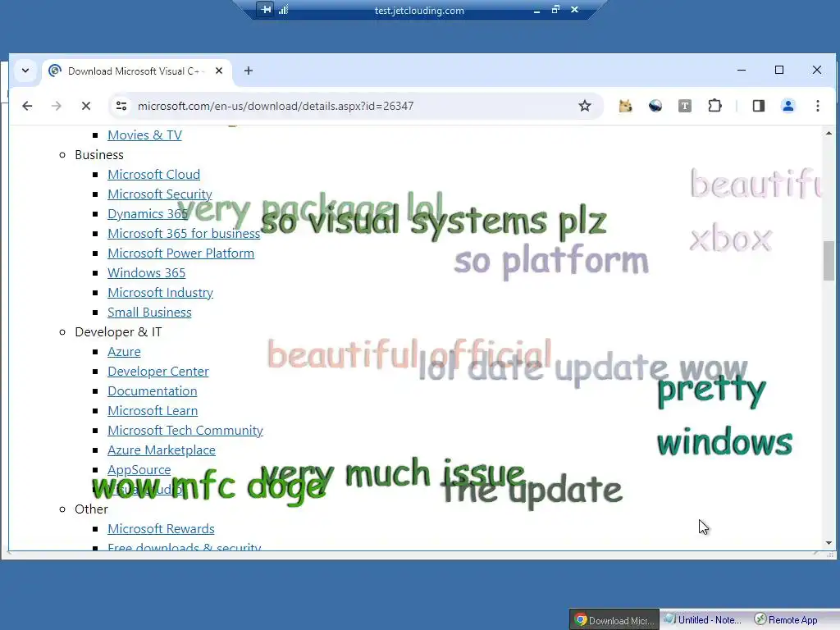Click the forward navigation arrow
The image size is (840, 630).
(57, 106)
